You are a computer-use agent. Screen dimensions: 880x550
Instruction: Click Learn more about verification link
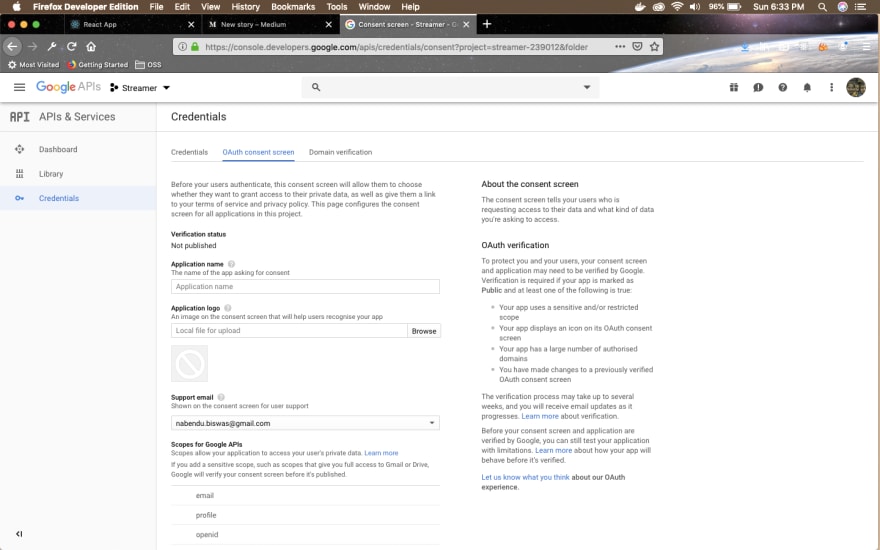click(x=540, y=416)
